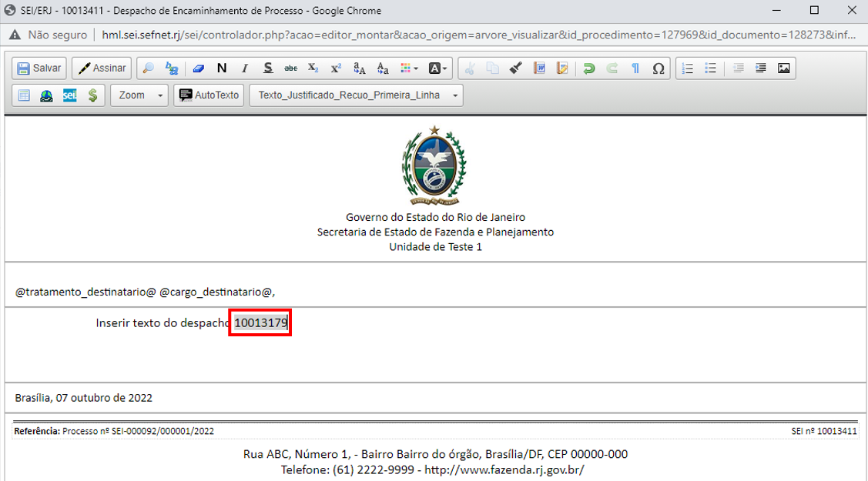Image resolution: width=868 pixels, height=481 pixels.
Task: Open the AutoTexto menu
Action: [209, 95]
